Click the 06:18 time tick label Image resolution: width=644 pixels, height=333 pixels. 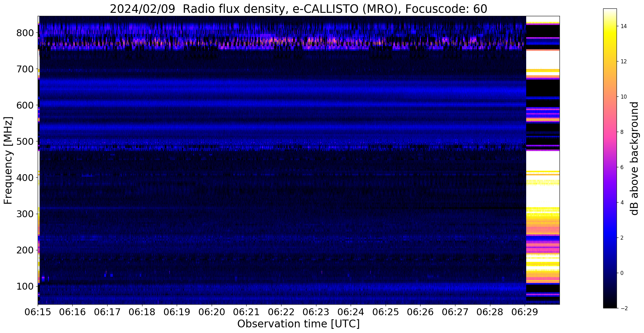click(142, 312)
